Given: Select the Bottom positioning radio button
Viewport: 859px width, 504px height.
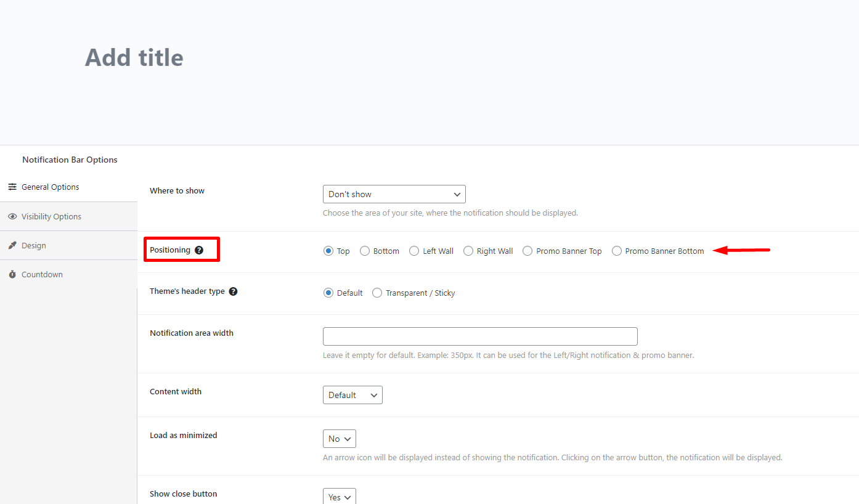Looking at the screenshot, I should point(365,251).
